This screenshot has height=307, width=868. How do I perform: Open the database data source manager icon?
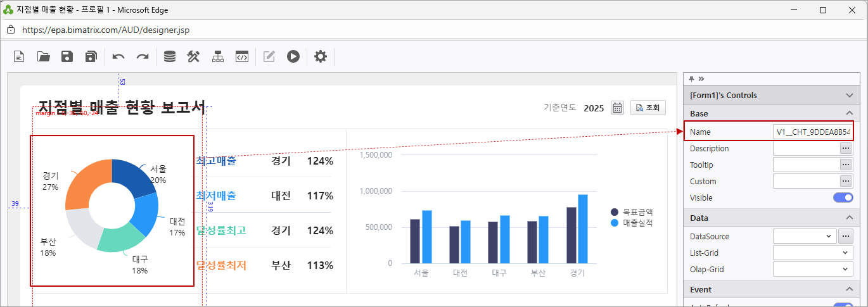coord(170,56)
